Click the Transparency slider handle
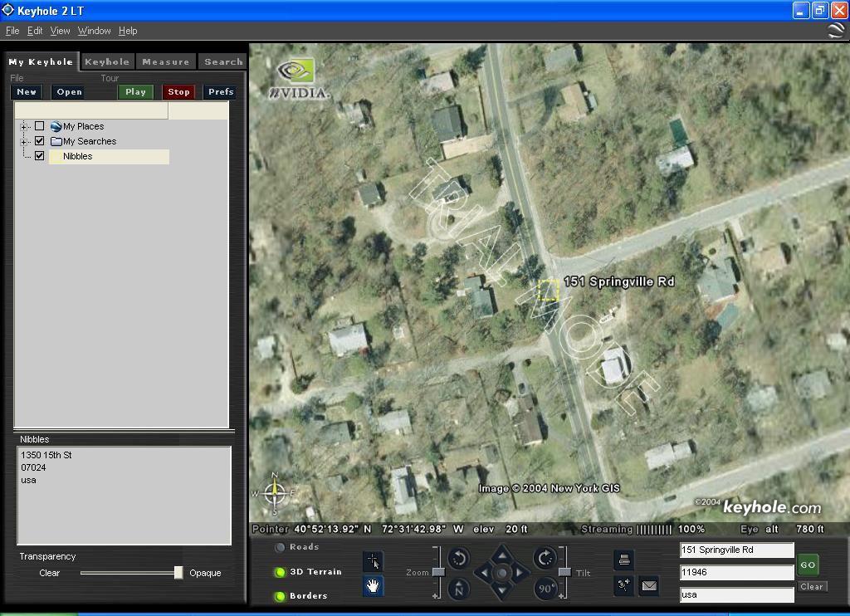This screenshot has width=850, height=616. click(178, 573)
